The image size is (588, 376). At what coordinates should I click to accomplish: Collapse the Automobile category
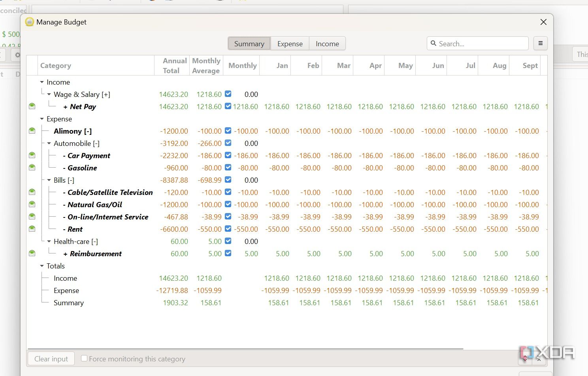[x=49, y=144]
